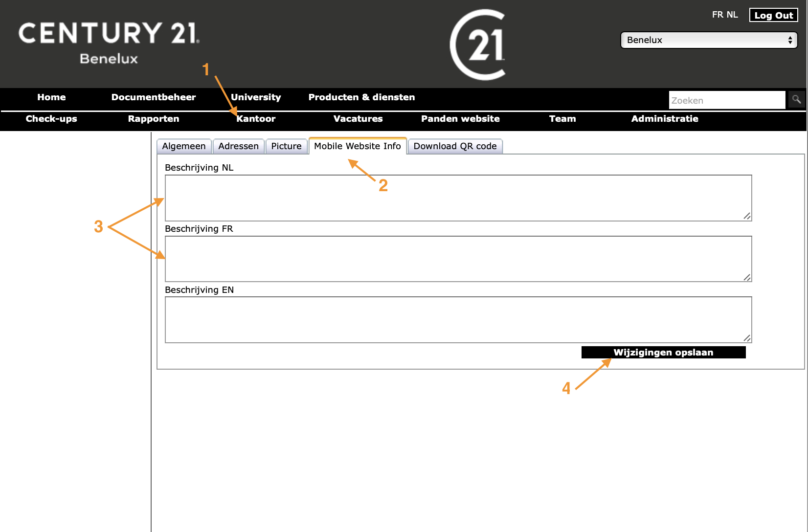
Task: Switch language to FR
Action: [717, 15]
